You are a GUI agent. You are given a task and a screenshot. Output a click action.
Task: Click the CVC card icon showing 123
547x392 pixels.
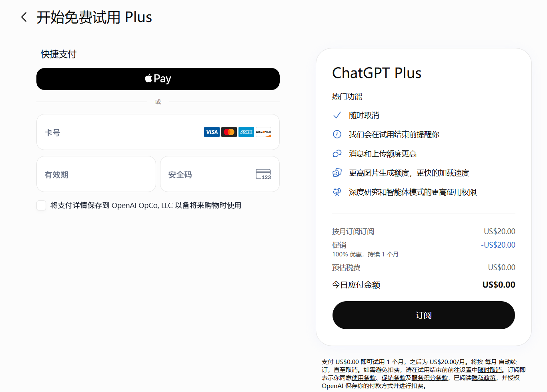tap(263, 174)
